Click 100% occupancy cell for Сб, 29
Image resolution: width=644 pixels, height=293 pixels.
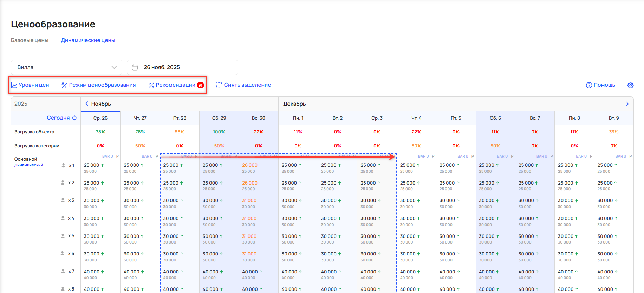click(219, 132)
